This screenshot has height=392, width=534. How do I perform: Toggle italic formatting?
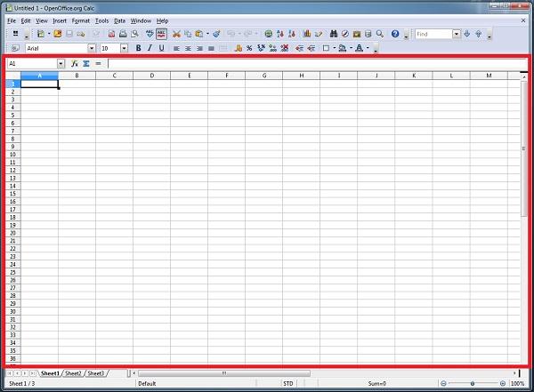coord(150,48)
